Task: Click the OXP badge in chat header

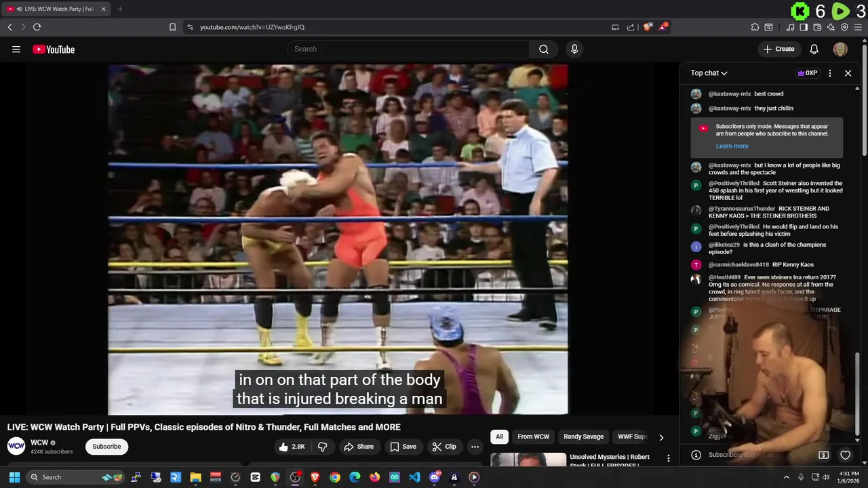Action: tap(807, 73)
